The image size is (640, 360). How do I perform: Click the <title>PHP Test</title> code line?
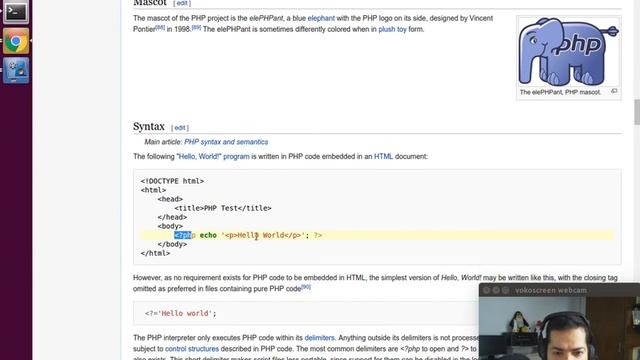point(223,208)
